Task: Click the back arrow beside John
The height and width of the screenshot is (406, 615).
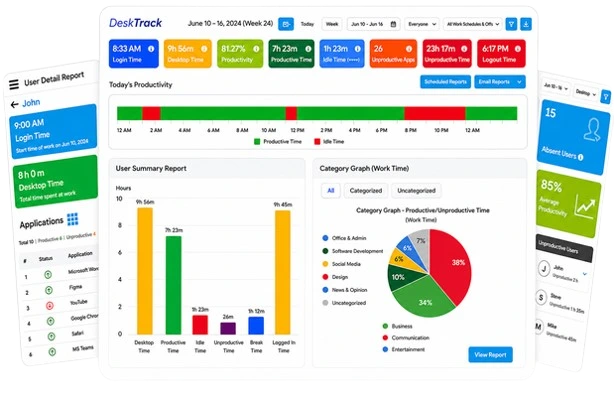Action: [15, 104]
